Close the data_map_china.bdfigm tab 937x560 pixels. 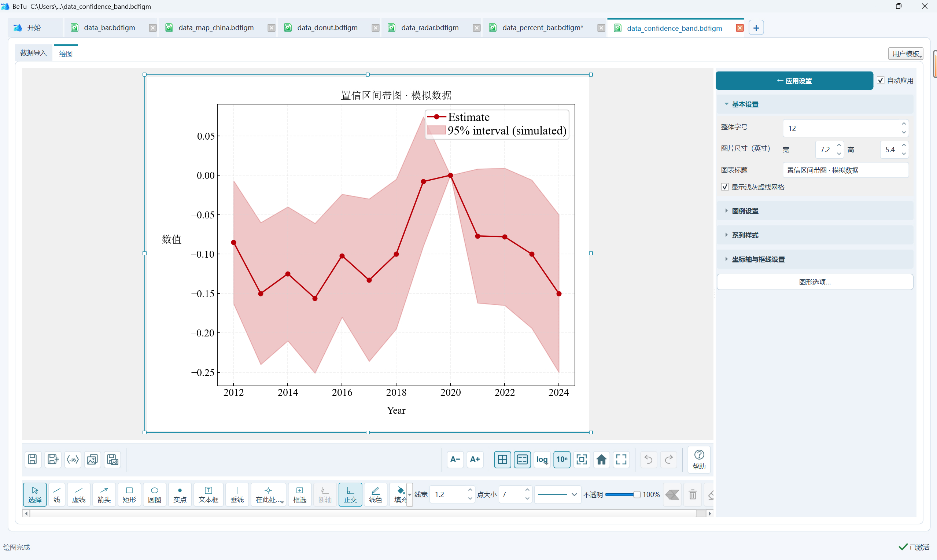(x=271, y=28)
